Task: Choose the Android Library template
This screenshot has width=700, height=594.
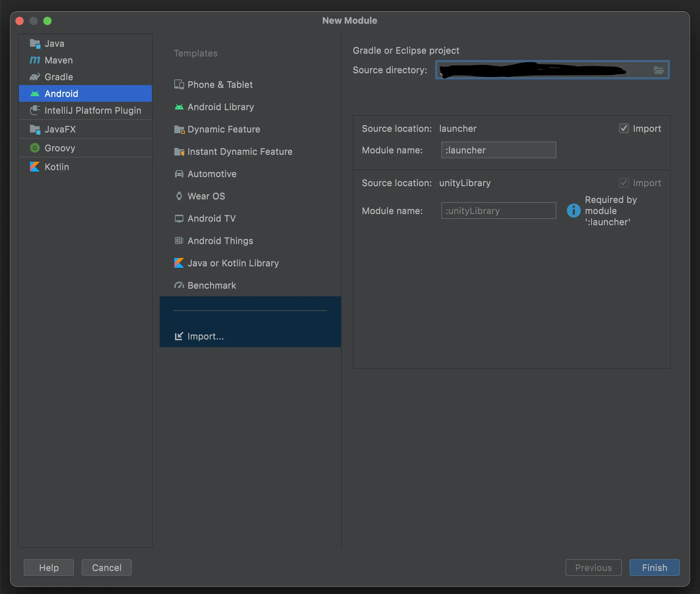Action: click(x=220, y=107)
